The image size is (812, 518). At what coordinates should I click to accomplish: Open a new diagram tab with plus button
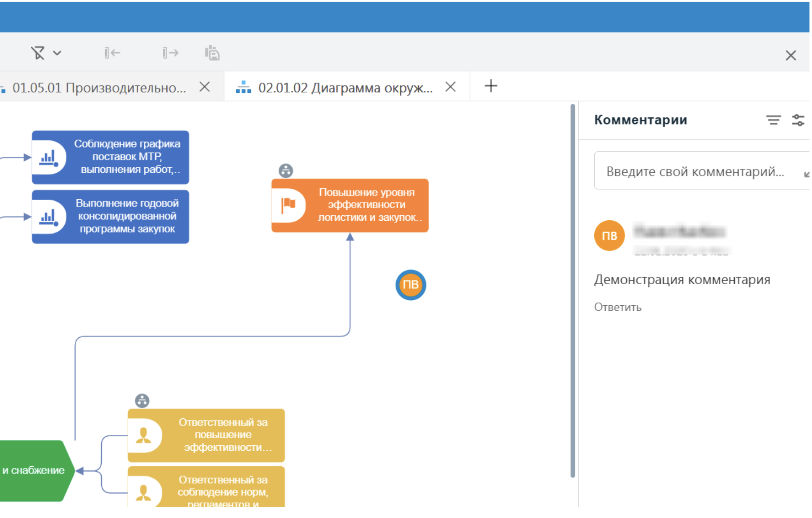(x=491, y=86)
